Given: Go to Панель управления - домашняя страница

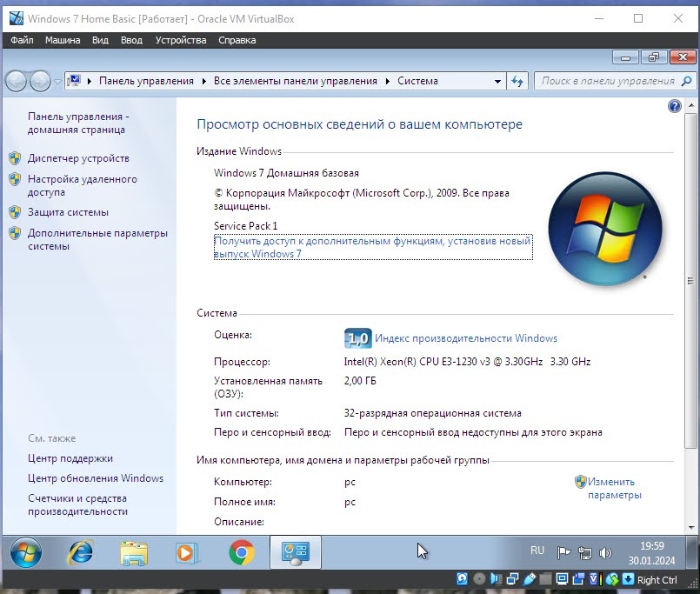Looking at the screenshot, I should 78,123.
